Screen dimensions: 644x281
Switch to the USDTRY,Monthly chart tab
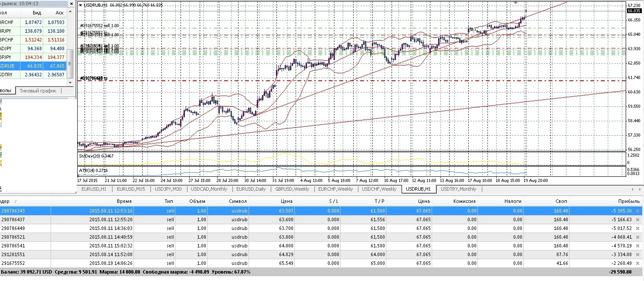[x=458, y=189]
